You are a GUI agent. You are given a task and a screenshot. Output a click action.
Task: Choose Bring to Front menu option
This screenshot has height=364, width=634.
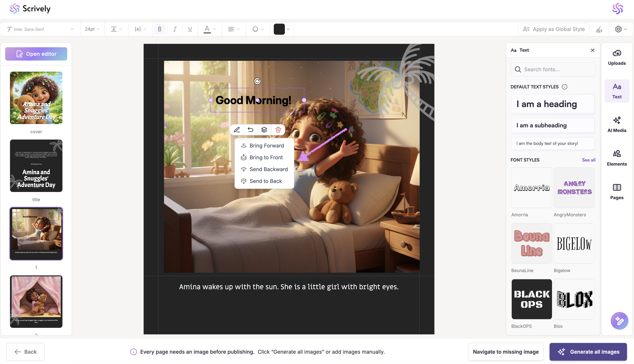[266, 157]
